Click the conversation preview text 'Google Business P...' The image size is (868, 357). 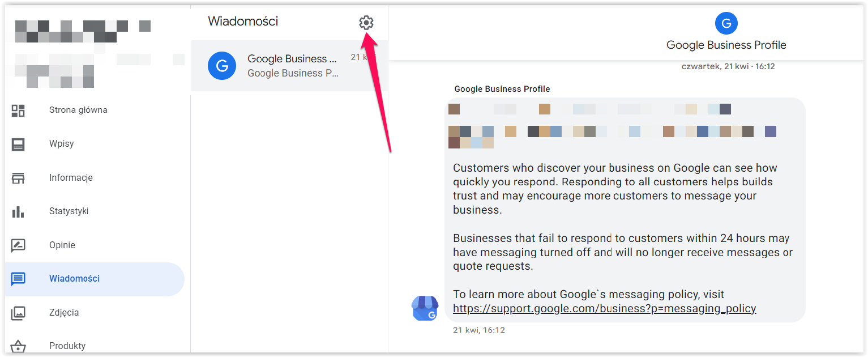pyautogui.click(x=293, y=73)
